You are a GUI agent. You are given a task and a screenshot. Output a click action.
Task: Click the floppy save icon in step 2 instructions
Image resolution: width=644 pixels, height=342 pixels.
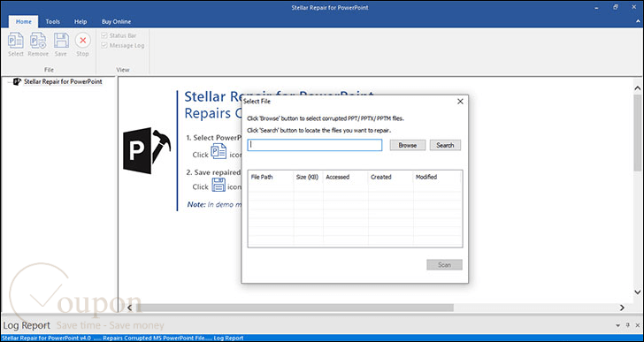coord(218,185)
